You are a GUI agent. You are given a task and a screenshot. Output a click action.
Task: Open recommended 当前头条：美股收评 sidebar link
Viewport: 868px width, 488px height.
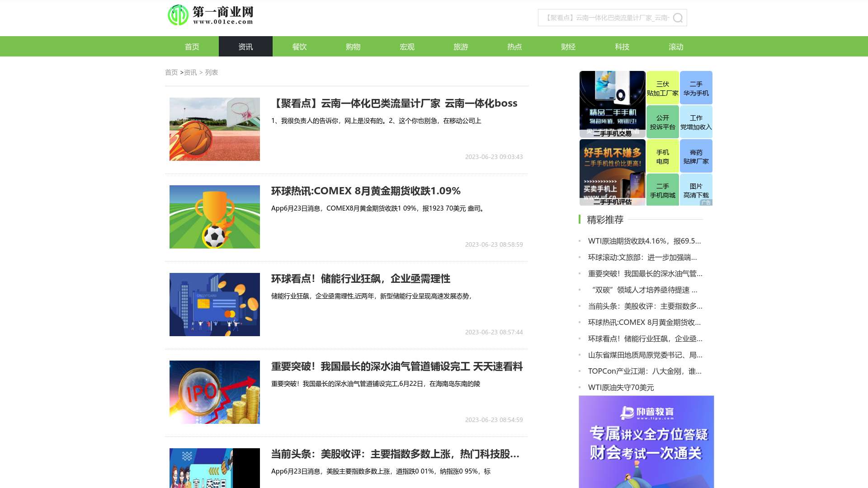coord(645,306)
